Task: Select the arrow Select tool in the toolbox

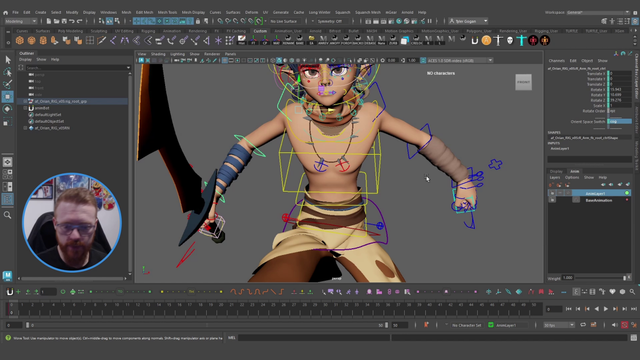Action: (x=7, y=60)
